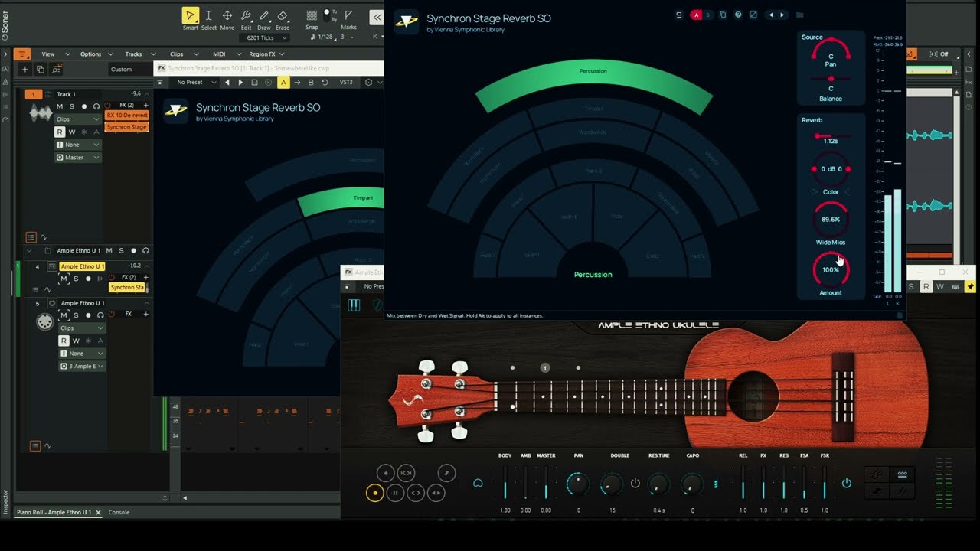
Task: Toggle input echo on Track 1
Action: tap(96, 106)
